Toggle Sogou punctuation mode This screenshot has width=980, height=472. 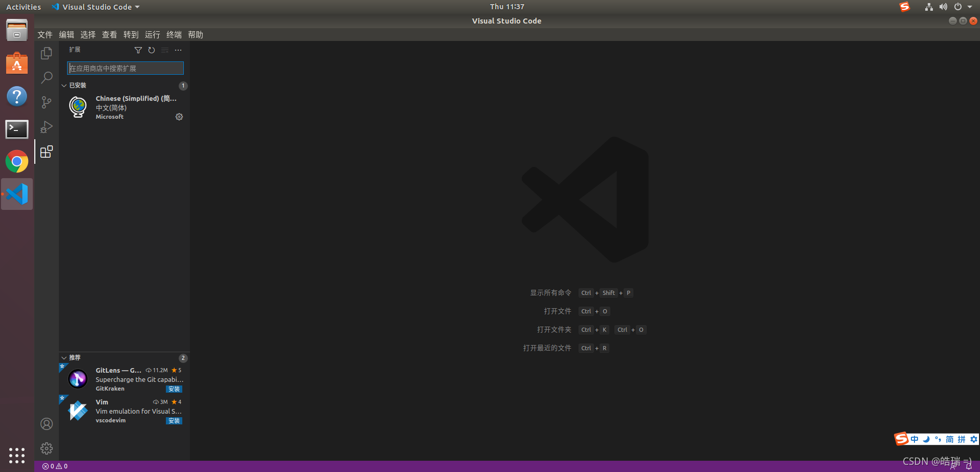pos(938,439)
